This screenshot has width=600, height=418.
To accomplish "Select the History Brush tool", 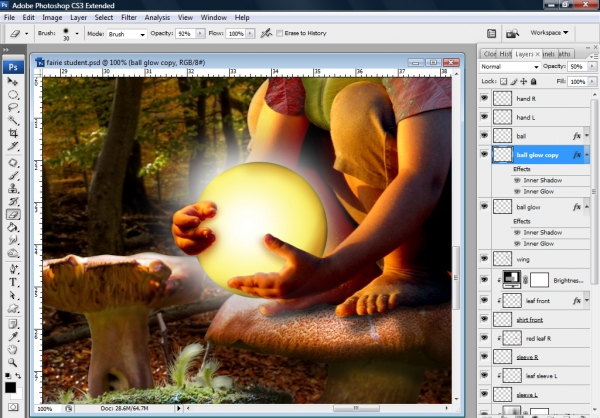I will point(13,202).
